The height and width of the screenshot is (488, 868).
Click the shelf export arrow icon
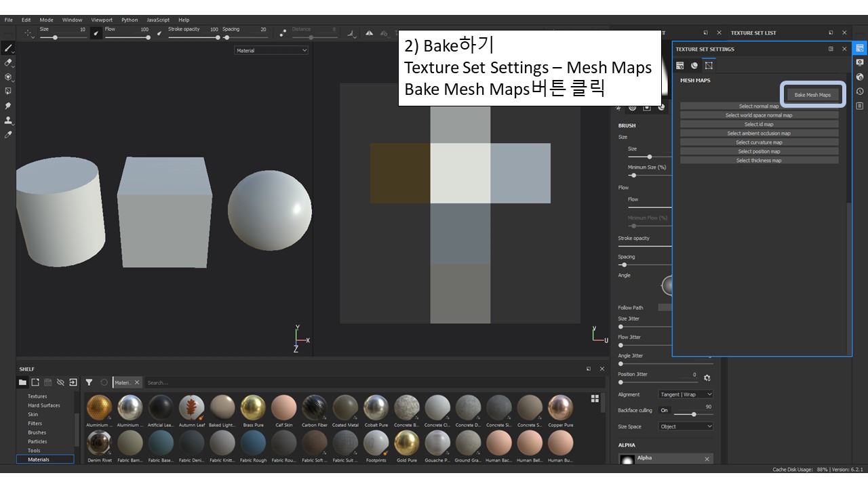tap(73, 382)
